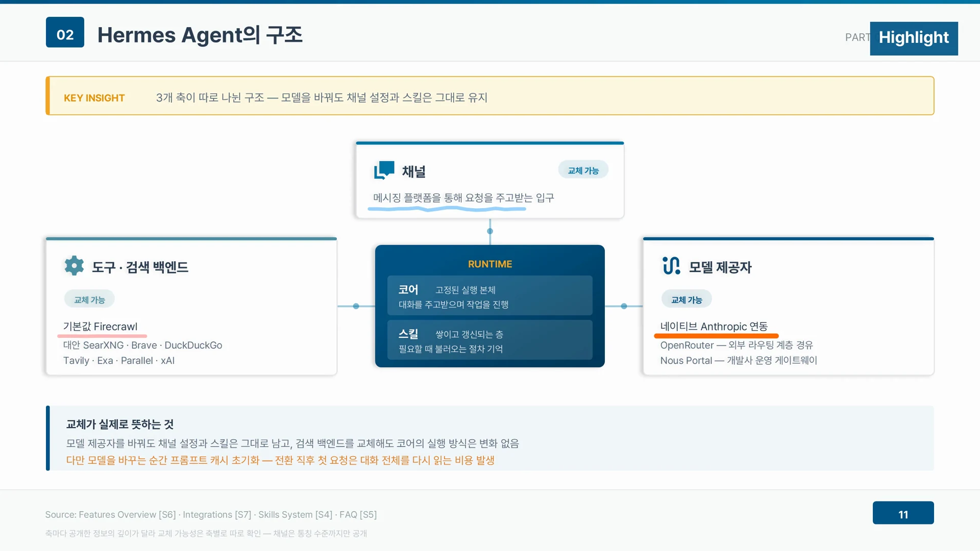Click the orange warning line about 프롬프트 캐시 초기화

point(280,460)
